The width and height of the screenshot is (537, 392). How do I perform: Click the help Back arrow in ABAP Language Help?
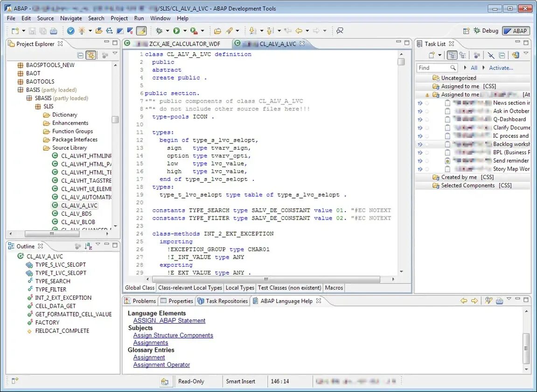pos(464,301)
